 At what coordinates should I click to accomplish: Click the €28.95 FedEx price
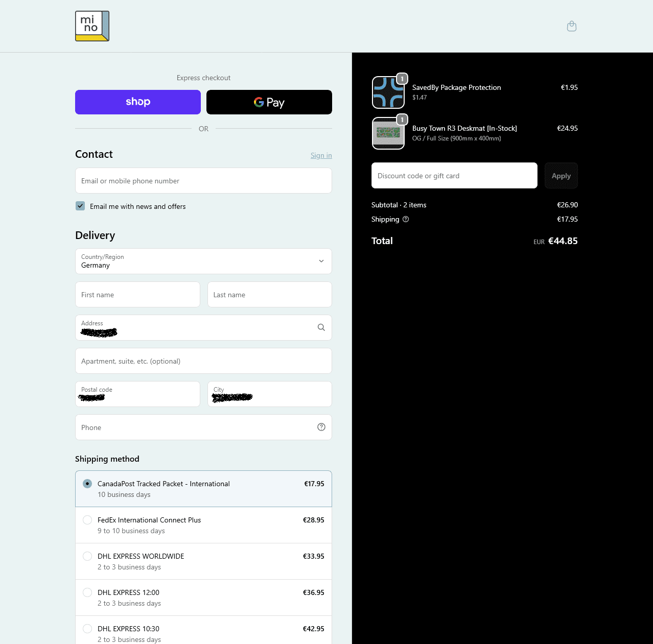click(314, 520)
